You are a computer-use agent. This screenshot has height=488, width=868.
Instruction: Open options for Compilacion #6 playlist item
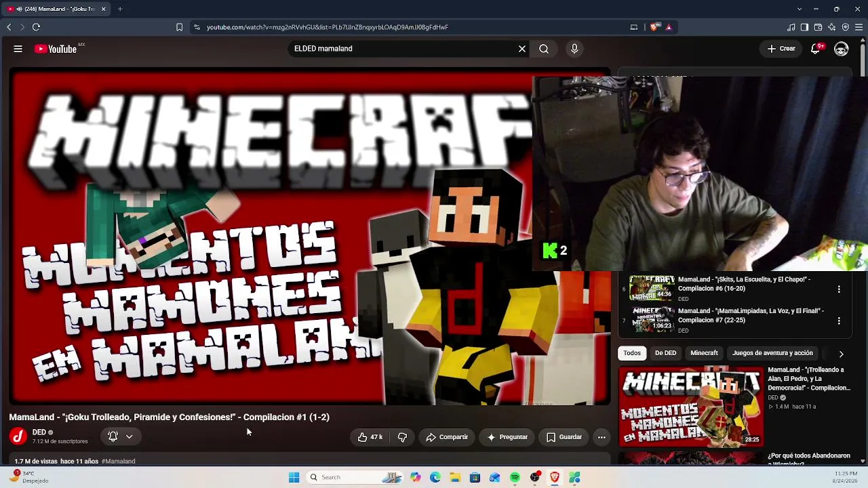839,289
